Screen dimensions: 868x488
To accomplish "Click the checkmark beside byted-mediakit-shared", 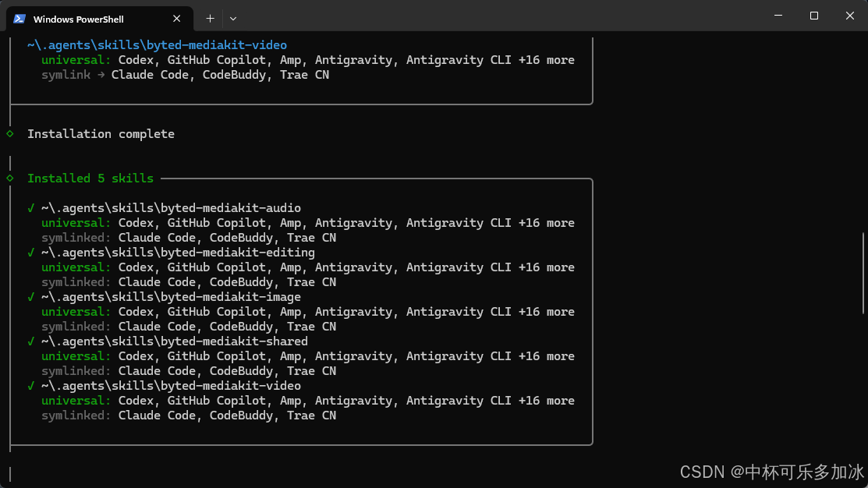I will 31,341.
